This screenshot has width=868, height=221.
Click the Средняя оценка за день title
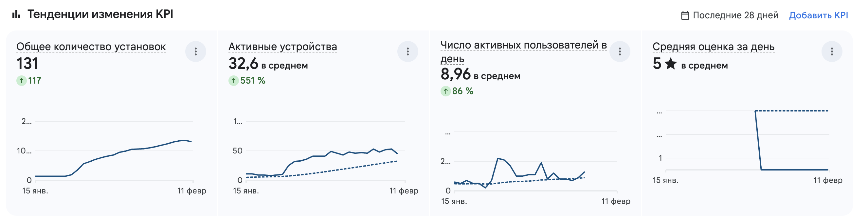713,47
